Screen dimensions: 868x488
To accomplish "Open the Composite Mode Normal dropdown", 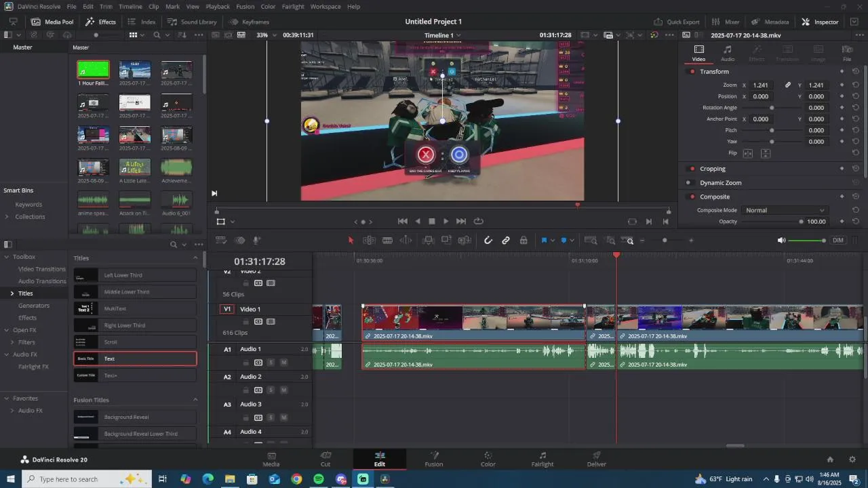I will (785, 210).
